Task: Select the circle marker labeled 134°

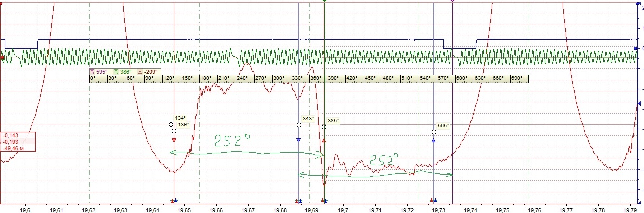Action: [171, 124]
